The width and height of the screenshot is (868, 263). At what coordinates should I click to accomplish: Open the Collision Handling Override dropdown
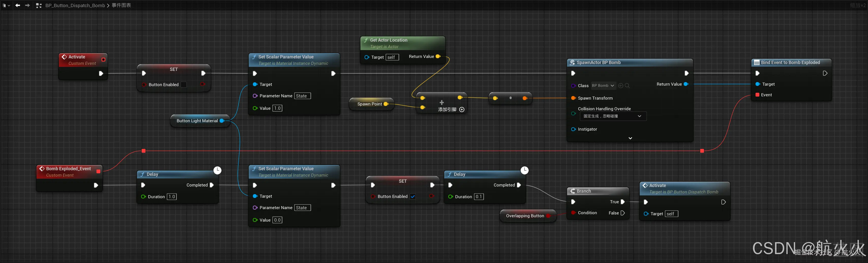click(x=613, y=116)
